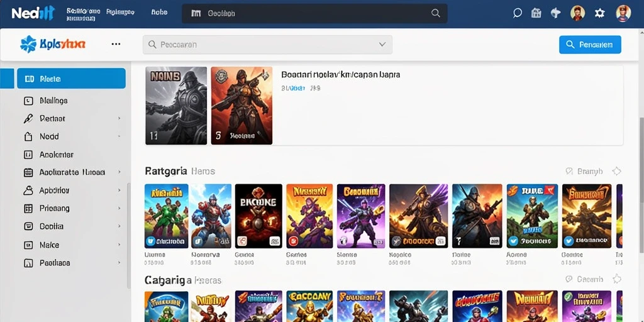Viewport: 644px width, 322px height.
Task: Open the Uiomne game card
Action: 166,216
